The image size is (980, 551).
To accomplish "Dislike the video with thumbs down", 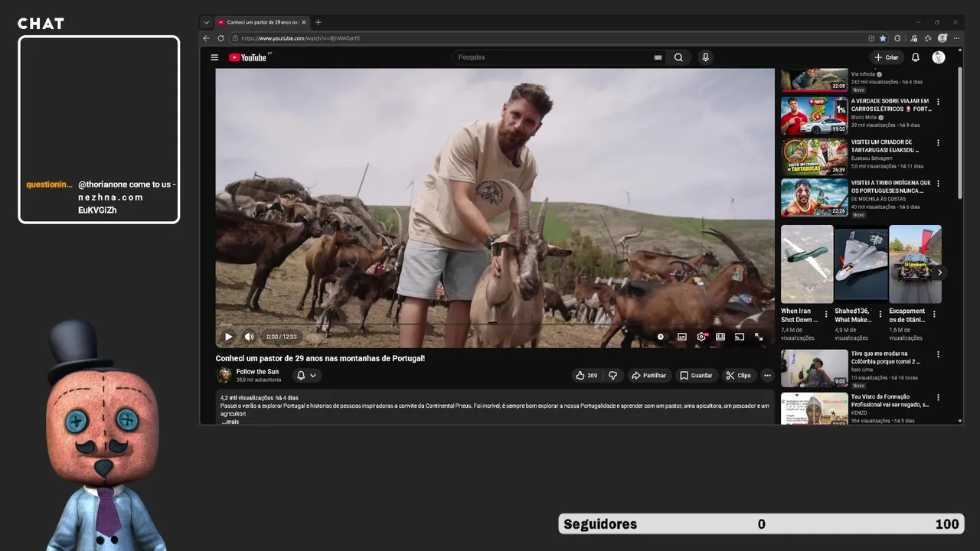I will [612, 376].
